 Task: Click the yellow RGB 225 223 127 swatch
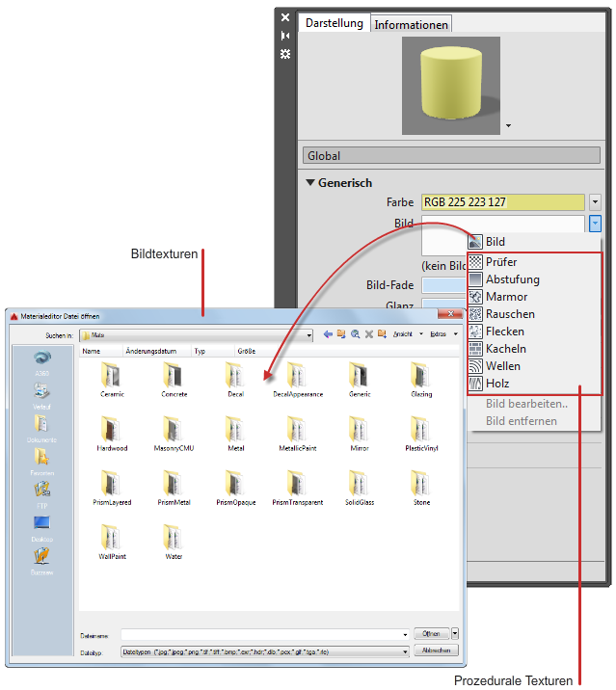[503, 202]
